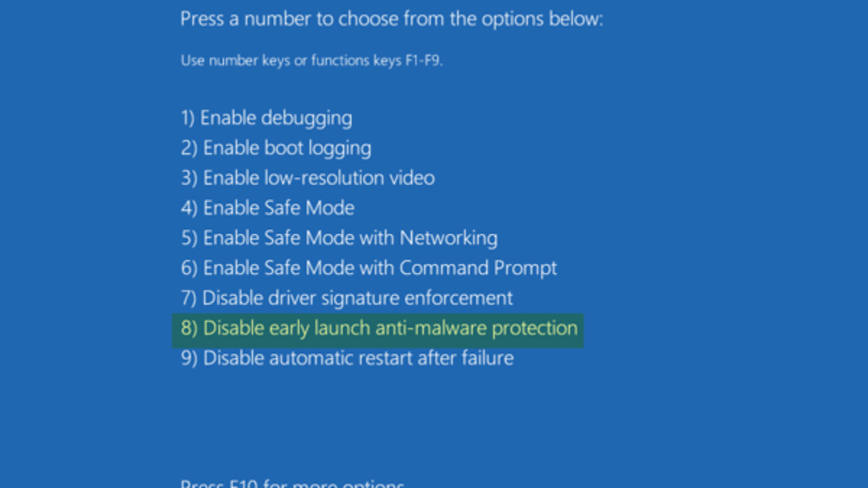Select Disable driver signature enforcement

click(346, 298)
